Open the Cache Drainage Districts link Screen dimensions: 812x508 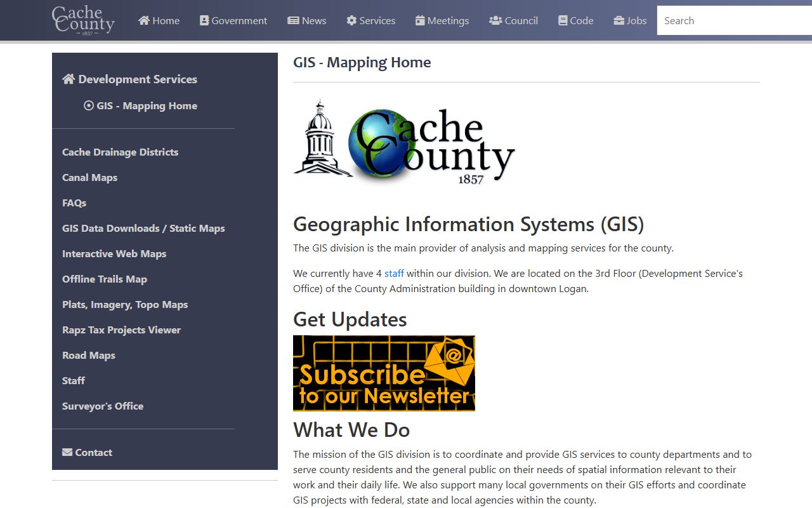click(120, 152)
